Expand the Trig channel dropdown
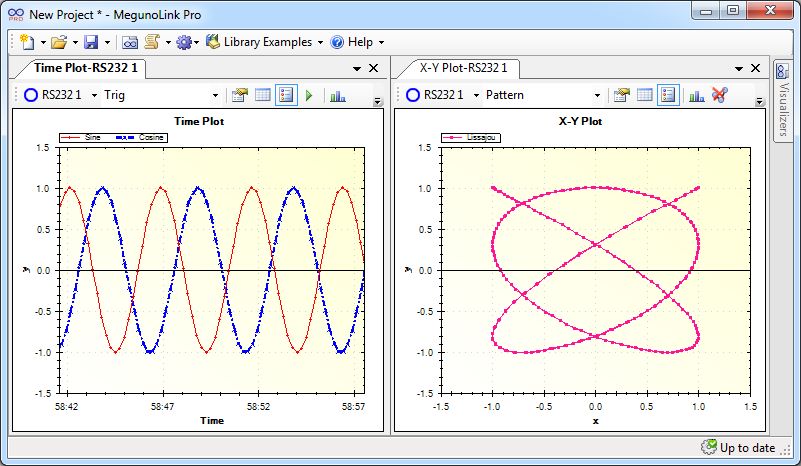The image size is (801, 466). click(215, 95)
